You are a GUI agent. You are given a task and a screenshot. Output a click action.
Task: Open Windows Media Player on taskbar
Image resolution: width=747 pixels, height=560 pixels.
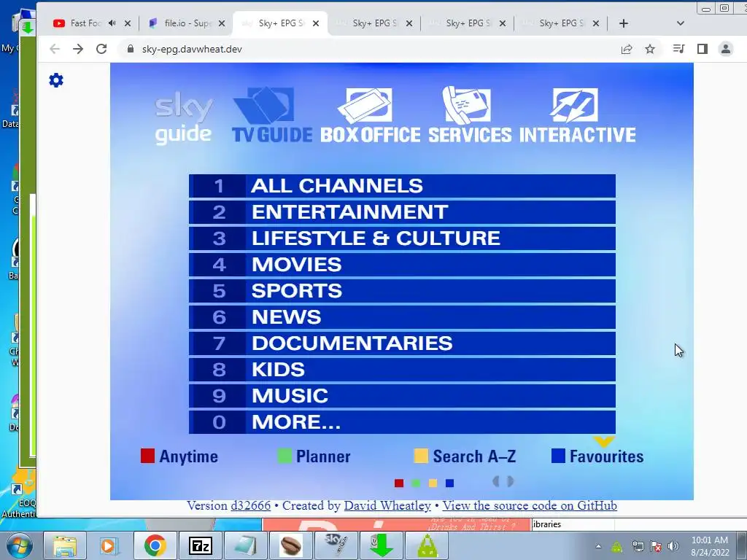109,545
